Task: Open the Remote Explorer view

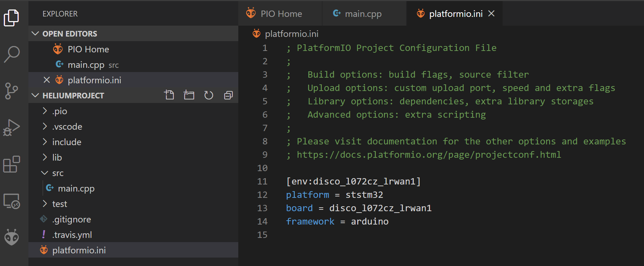Action: click(x=11, y=201)
